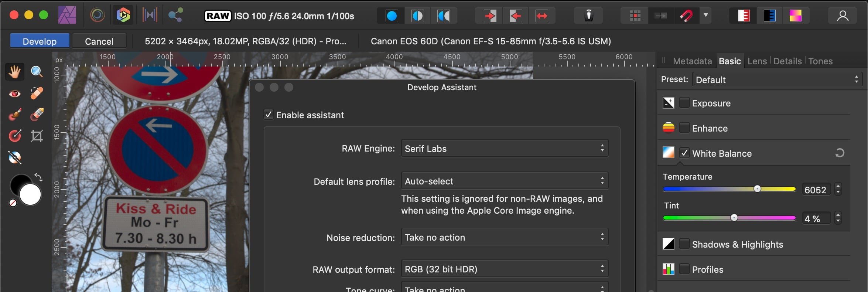868x292 pixels.
Task: Open the Export persona icon
Action: click(x=175, y=15)
